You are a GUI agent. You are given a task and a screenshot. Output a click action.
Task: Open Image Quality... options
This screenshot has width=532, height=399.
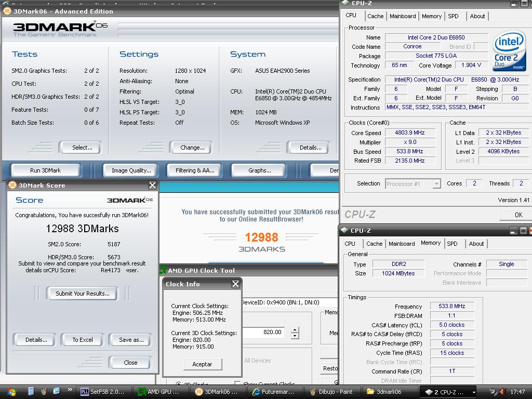129,170
